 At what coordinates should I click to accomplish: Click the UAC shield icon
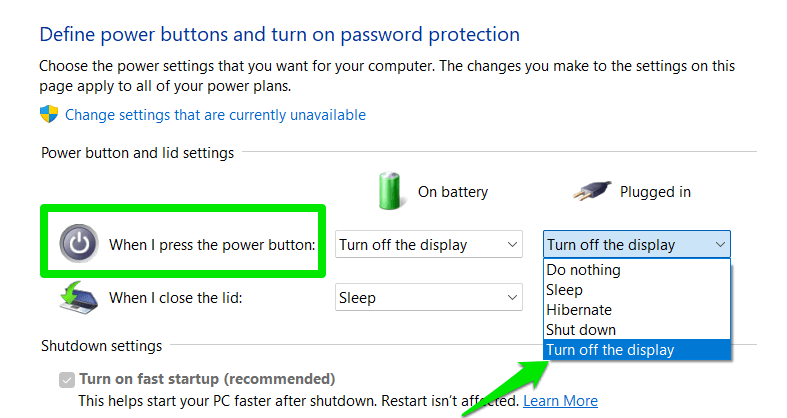(49, 115)
